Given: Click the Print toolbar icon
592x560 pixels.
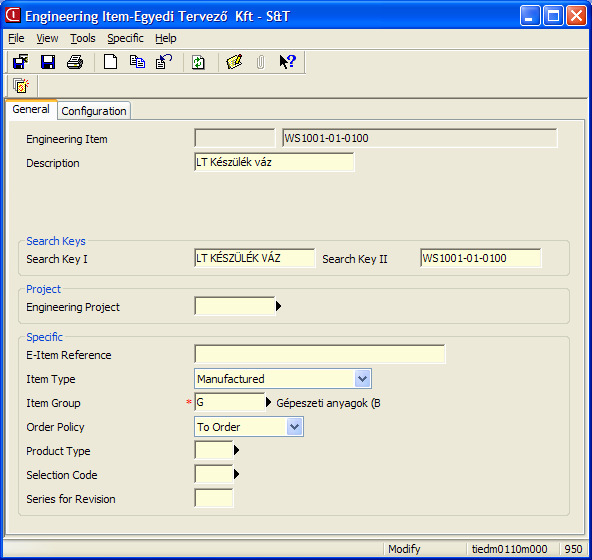Looking at the screenshot, I should tap(75, 62).
